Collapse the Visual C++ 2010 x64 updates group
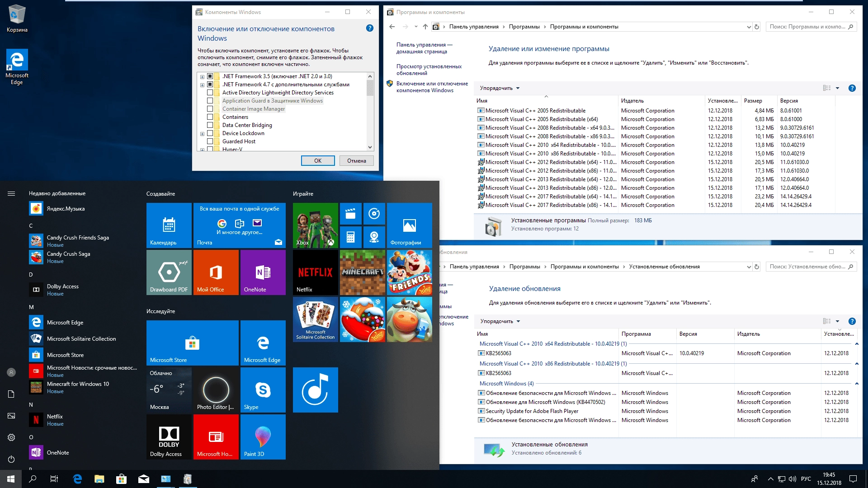The height and width of the screenshot is (488, 868). point(856,344)
